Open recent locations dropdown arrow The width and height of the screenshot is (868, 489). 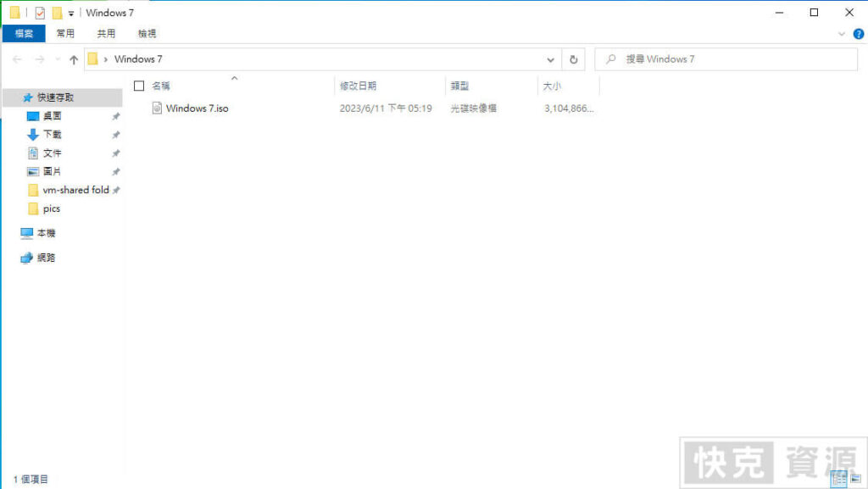[58, 59]
